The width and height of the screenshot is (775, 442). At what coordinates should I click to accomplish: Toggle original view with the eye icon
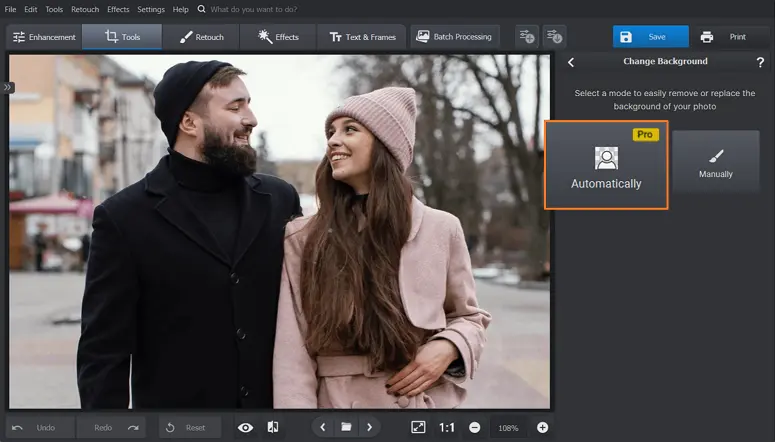pos(245,428)
